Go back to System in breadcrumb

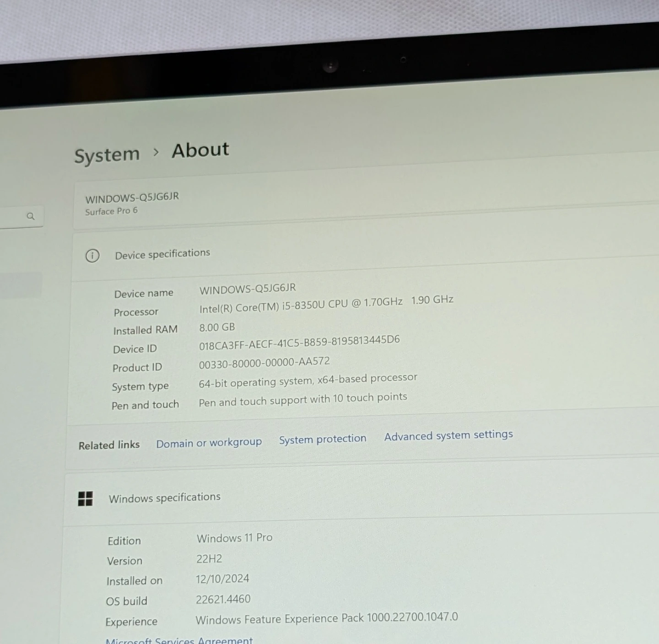107,155
